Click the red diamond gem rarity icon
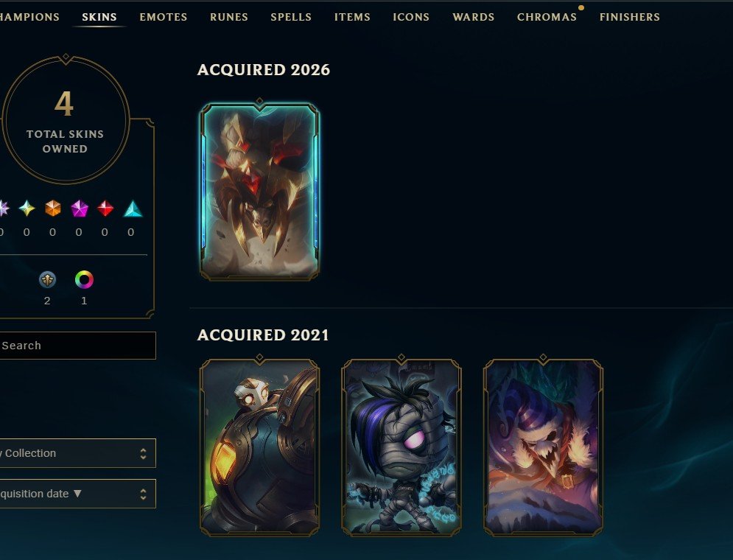 pos(105,209)
